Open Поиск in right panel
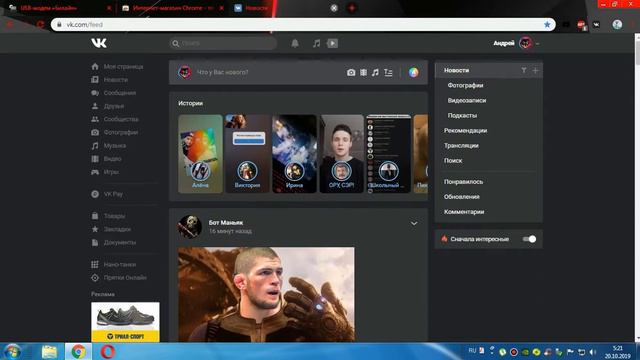640x360 pixels. [x=453, y=161]
